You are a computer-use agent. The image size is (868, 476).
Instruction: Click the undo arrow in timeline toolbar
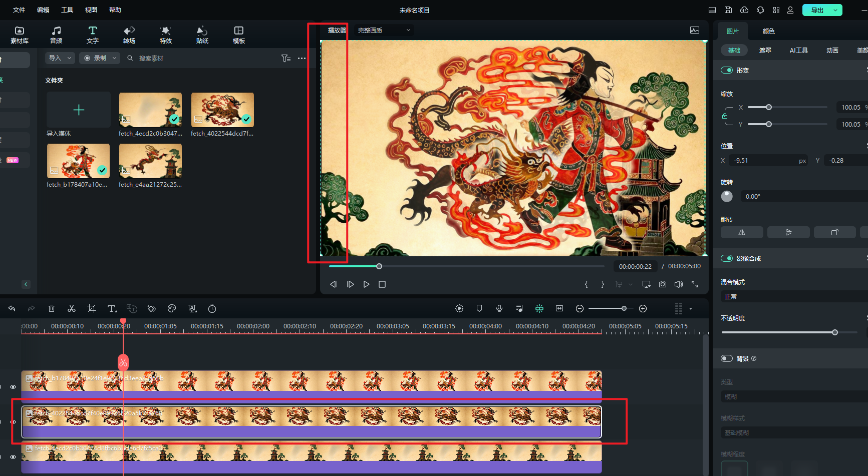click(12, 308)
